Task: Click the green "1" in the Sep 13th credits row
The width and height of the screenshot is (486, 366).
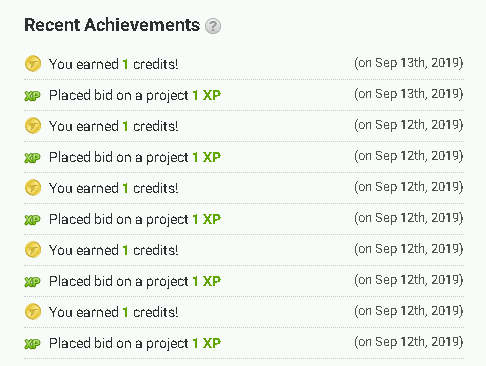Action: 125,64
